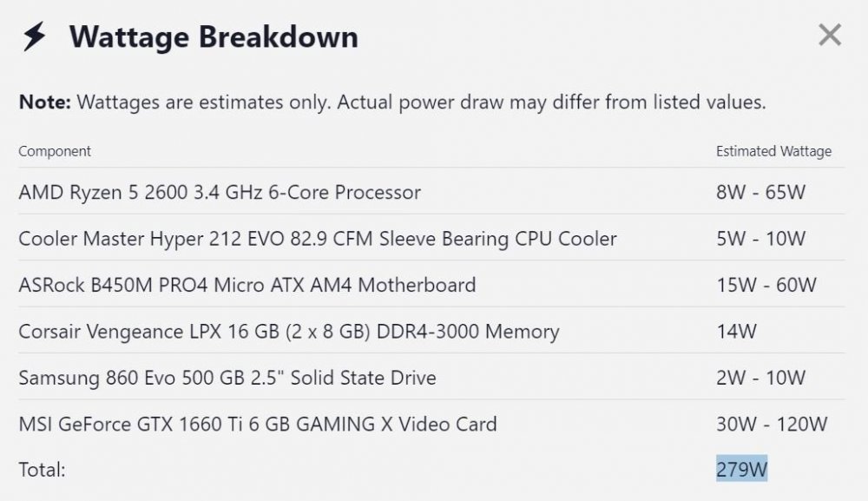This screenshot has height=501, width=868.
Task: Click the Corsair Vengeance LPX memory entry
Action: point(289,331)
